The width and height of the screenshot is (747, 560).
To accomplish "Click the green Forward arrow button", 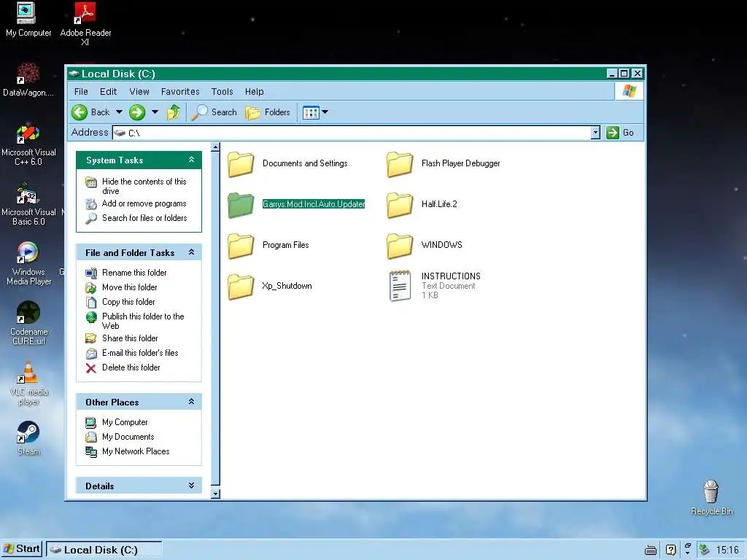I will point(137,112).
